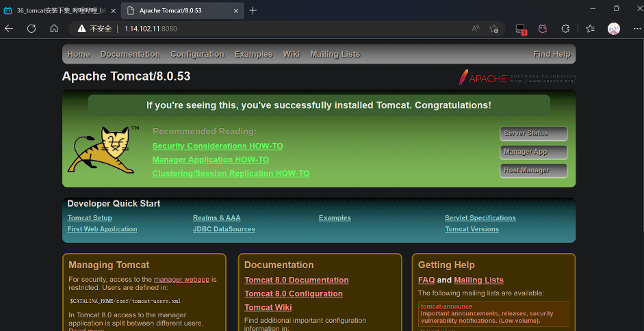This screenshot has width=644, height=331.
Task: Go to the browser home page
Action: pyautogui.click(x=54, y=29)
